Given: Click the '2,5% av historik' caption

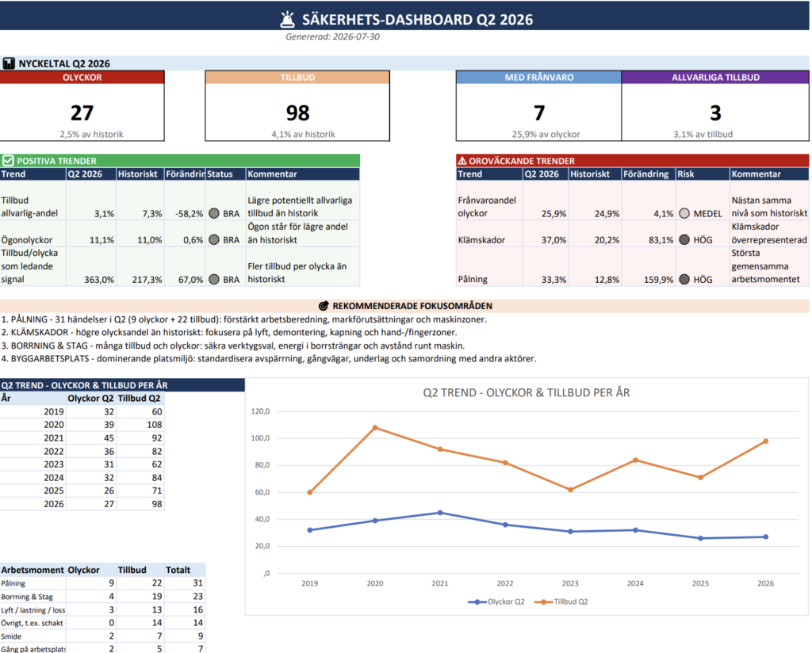Looking at the screenshot, I should [x=91, y=135].
